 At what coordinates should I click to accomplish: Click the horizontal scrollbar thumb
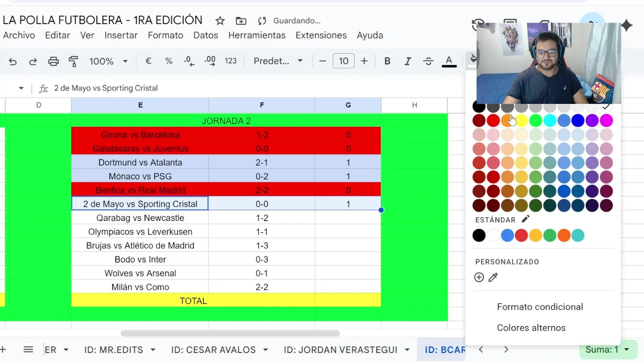point(230,333)
